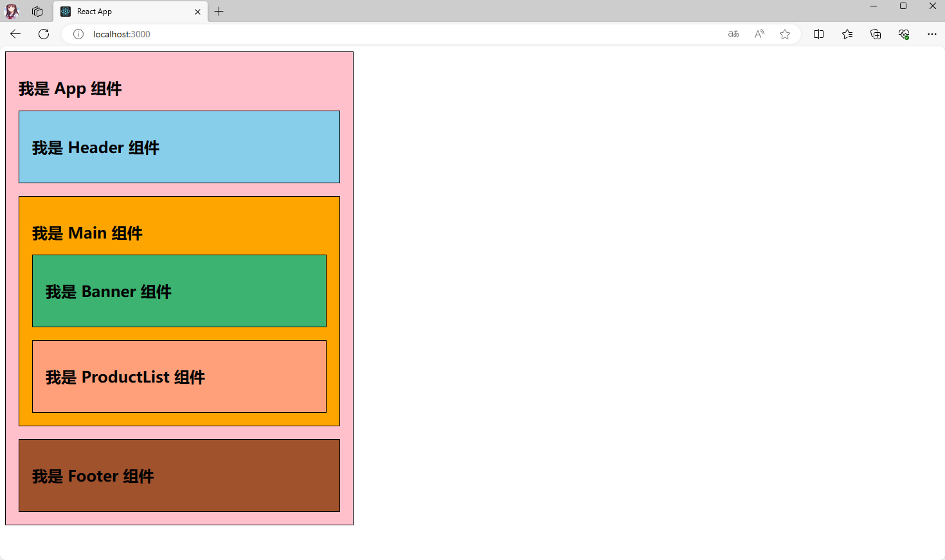Open the translate page icon
The width and height of the screenshot is (945, 560).
click(733, 34)
